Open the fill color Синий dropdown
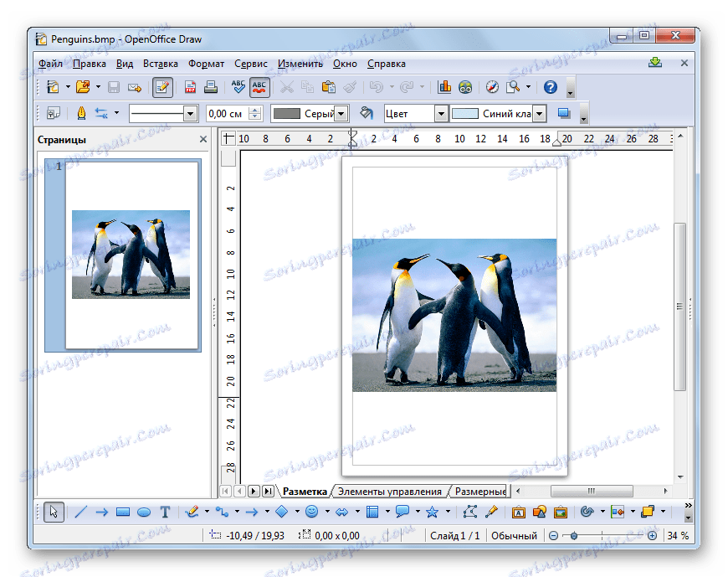The height and width of the screenshot is (577, 728). point(539,113)
